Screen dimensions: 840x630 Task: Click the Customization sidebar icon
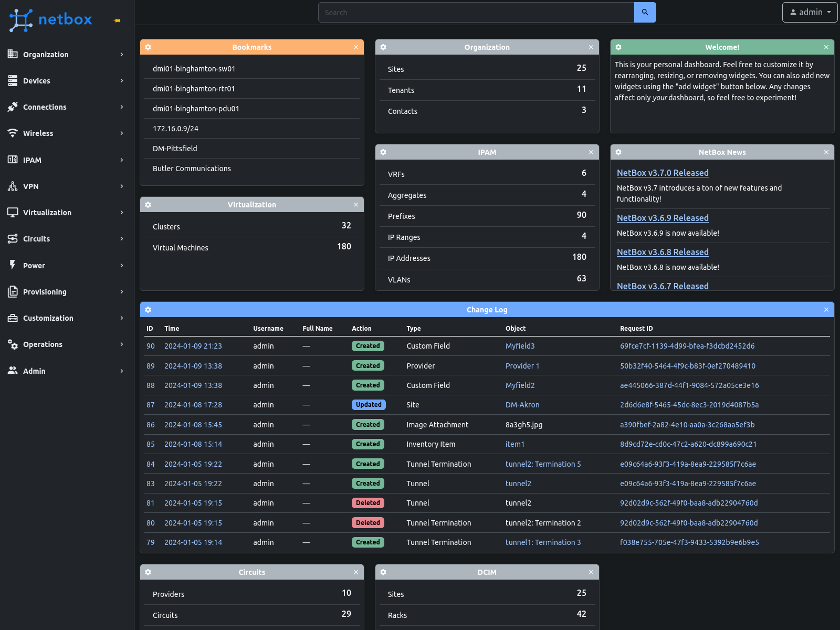click(13, 318)
